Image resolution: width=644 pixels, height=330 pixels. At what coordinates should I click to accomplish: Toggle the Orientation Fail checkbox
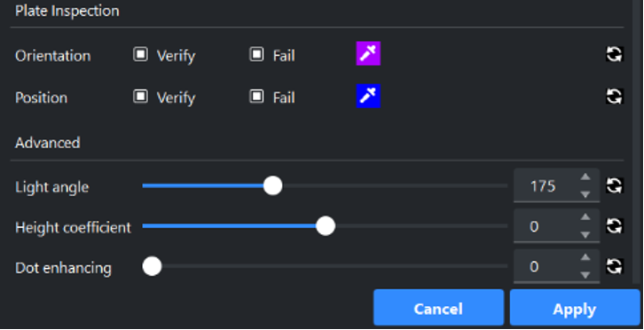pos(256,54)
